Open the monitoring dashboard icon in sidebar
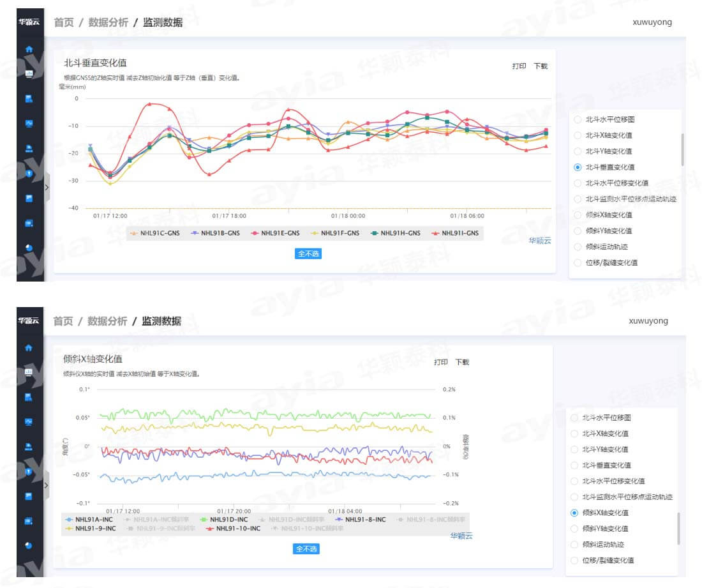Screen dimensions: 702x588 29,73
